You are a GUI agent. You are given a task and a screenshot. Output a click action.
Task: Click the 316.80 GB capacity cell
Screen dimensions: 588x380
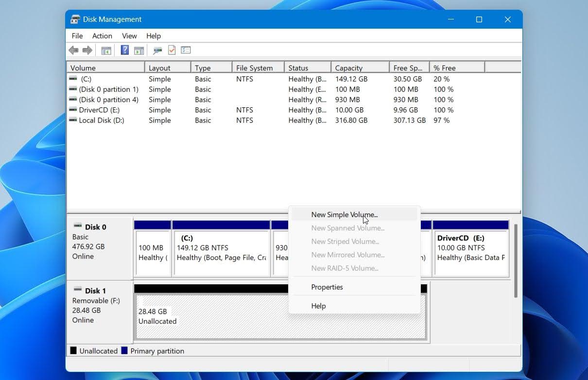coord(351,120)
